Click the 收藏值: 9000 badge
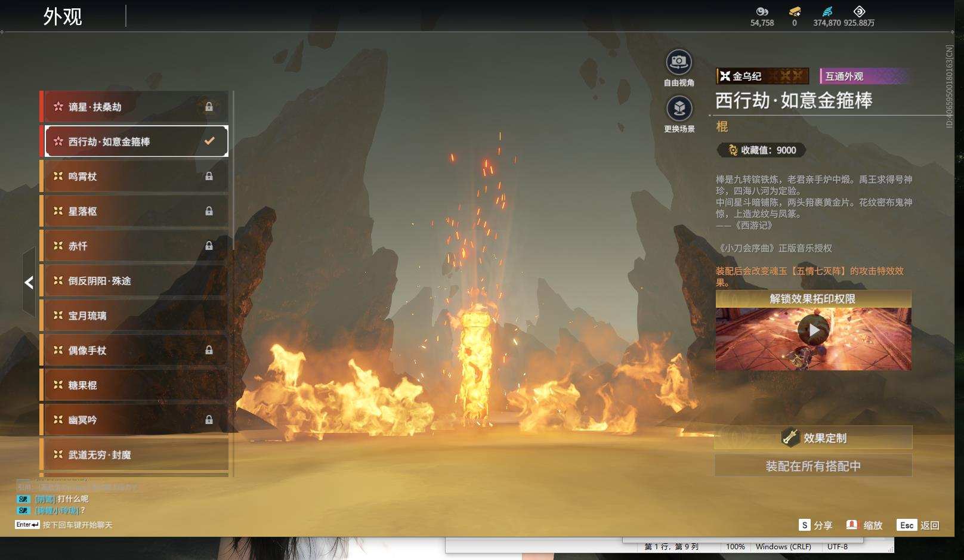The height and width of the screenshot is (560, 964). pos(762,150)
